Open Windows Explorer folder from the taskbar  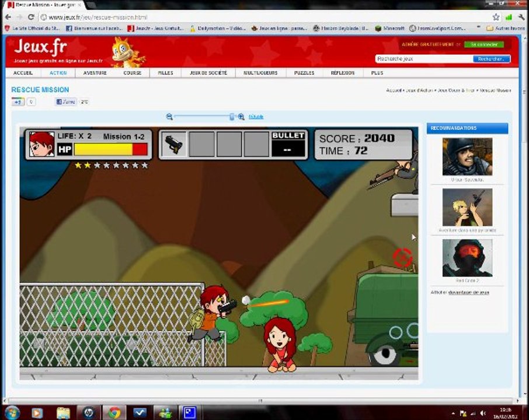tap(63, 412)
